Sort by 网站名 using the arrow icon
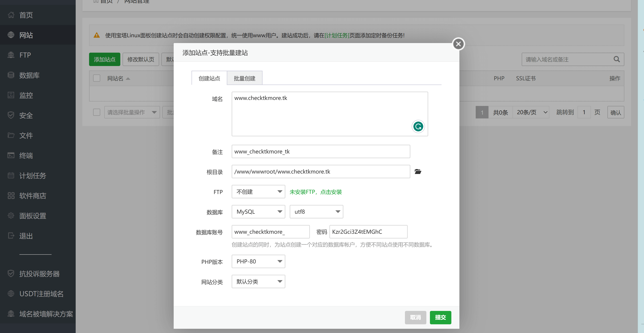 [x=128, y=79]
